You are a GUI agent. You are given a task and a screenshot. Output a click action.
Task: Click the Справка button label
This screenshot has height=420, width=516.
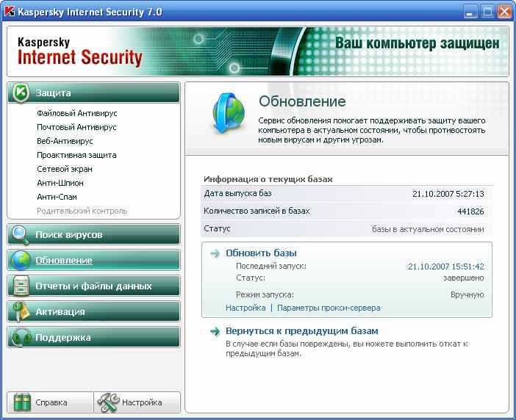tap(51, 402)
